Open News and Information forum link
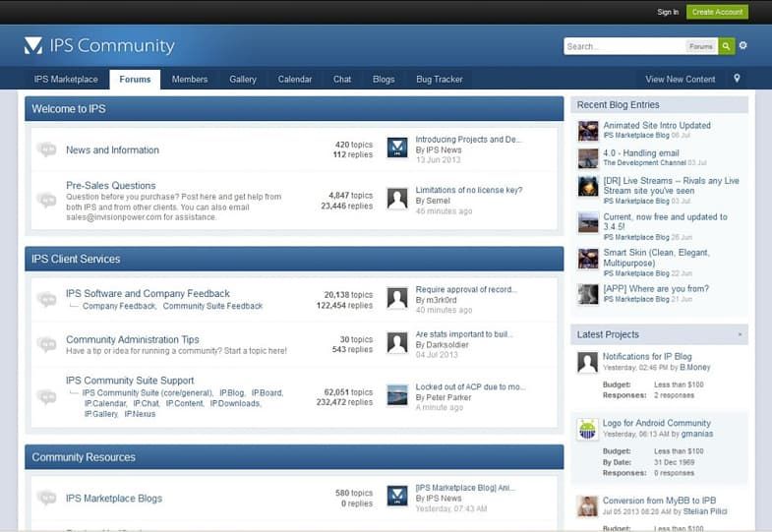This screenshot has height=532, width=772. pyautogui.click(x=113, y=150)
